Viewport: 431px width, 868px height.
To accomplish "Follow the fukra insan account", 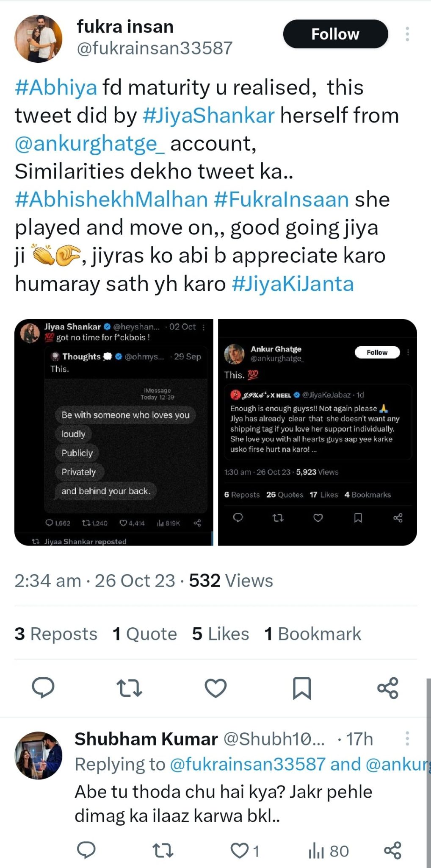I will tap(335, 34).
